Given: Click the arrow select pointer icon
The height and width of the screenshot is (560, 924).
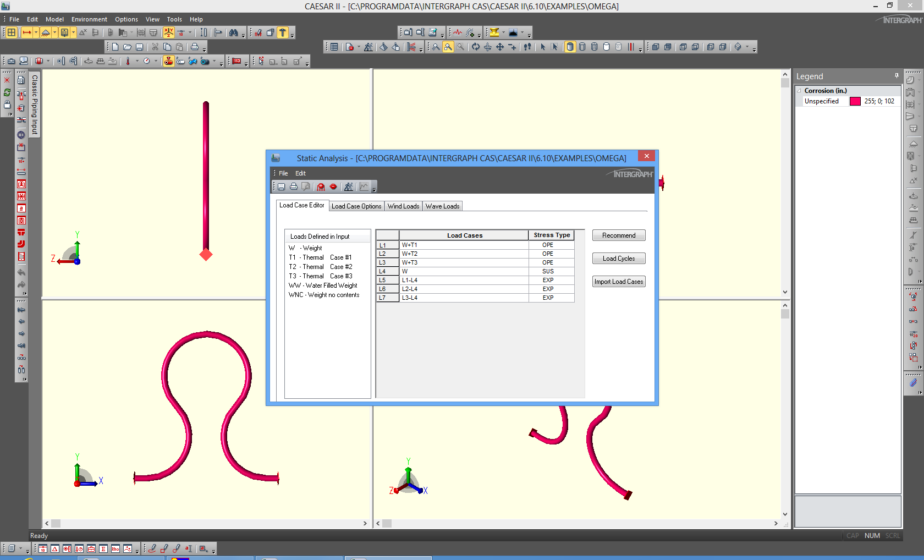Looking at the screenshot, I should coord(543,47).
